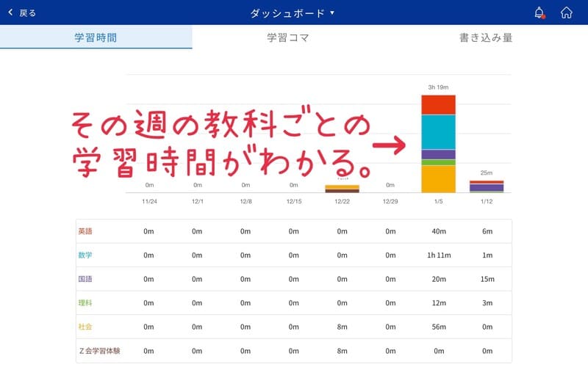
Task: Select the red 英語 segment in 1/5 bar
Action: [x=438, y=104]
